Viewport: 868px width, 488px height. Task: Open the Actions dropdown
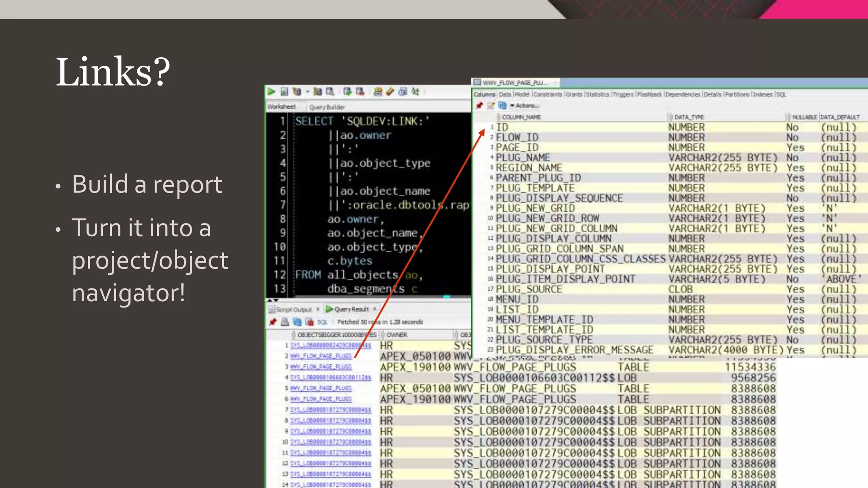pyautogui.click(x=524, y=105)
